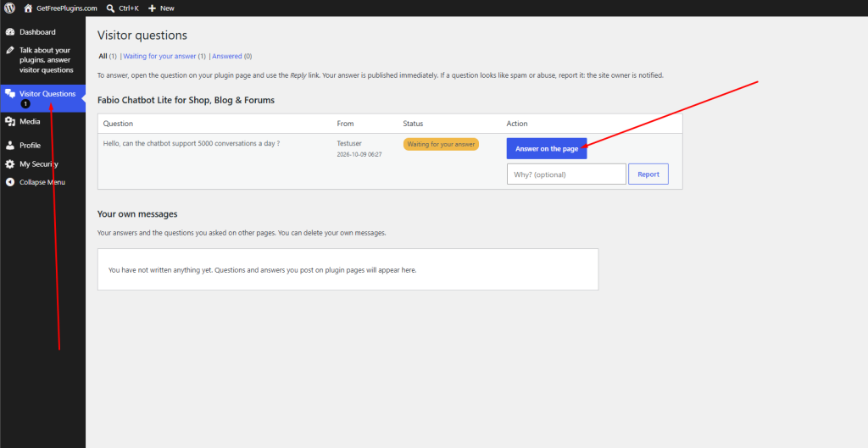Click the Visitor questions page title
Image resolution: width=868 pixels, height=448 pixels.
pos(142,36)
